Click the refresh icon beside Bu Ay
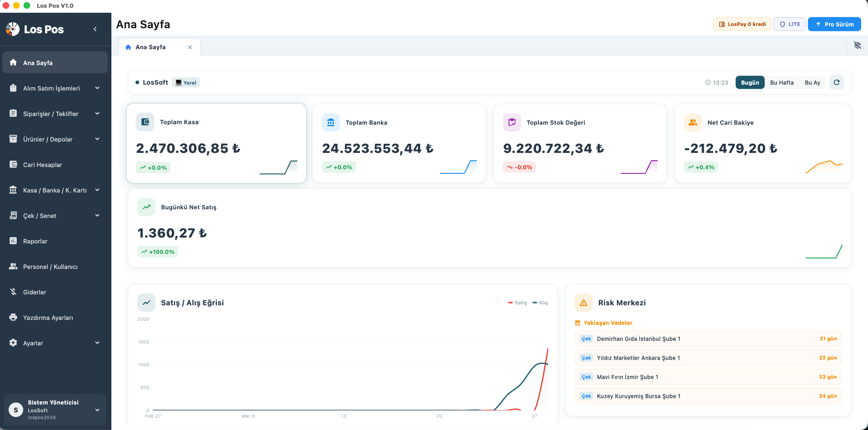 (x=836, y=82)
